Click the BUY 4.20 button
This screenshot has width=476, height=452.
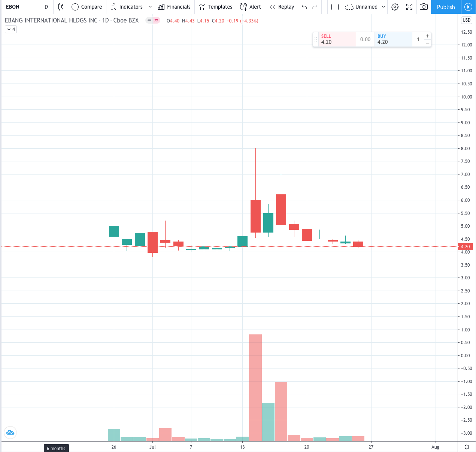pyautogui.click(x=393, y=39)
